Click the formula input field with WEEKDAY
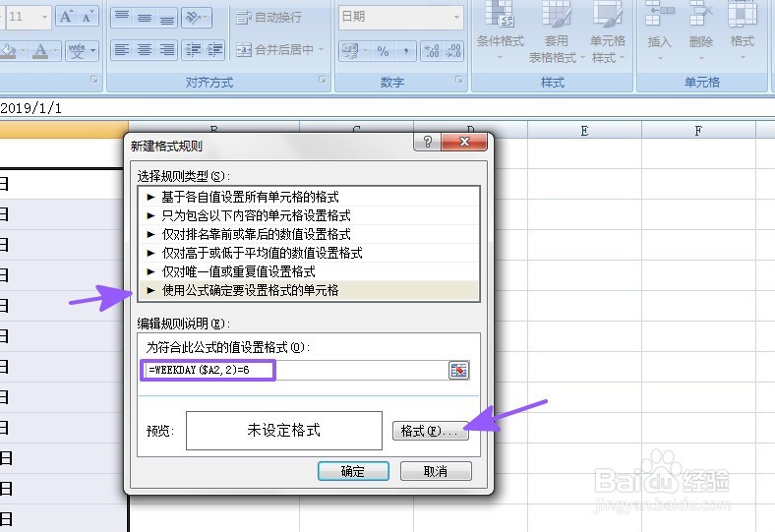The width and height of the screenshot is (775, 532). tap(295, 370)
